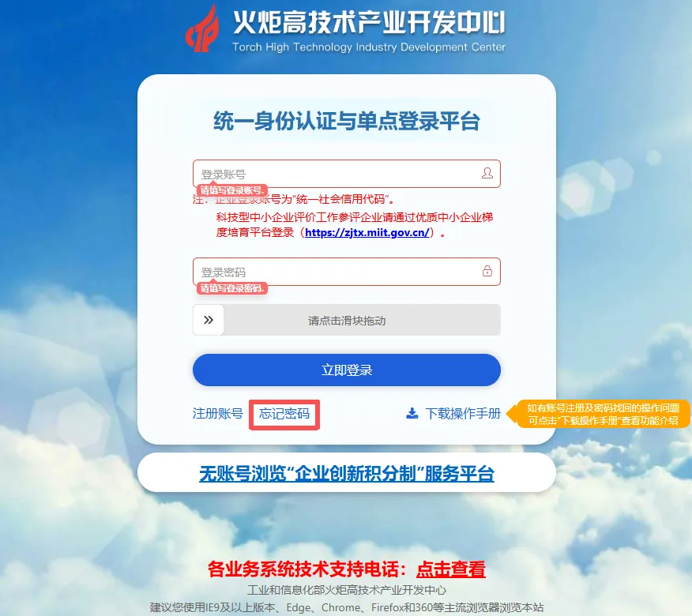
Task: Click the user icon in account field
Action: pos(487,173)
